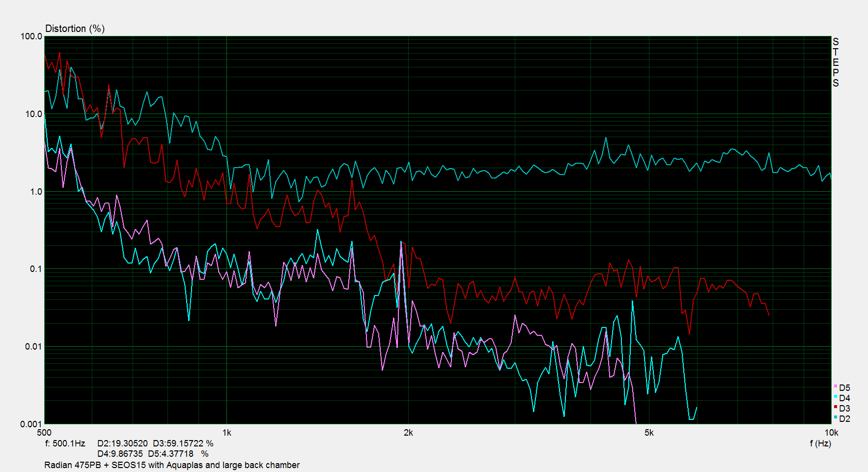Click the 10.0 y-axis value
Screen dimensions: 868x472
coord(33,114)
